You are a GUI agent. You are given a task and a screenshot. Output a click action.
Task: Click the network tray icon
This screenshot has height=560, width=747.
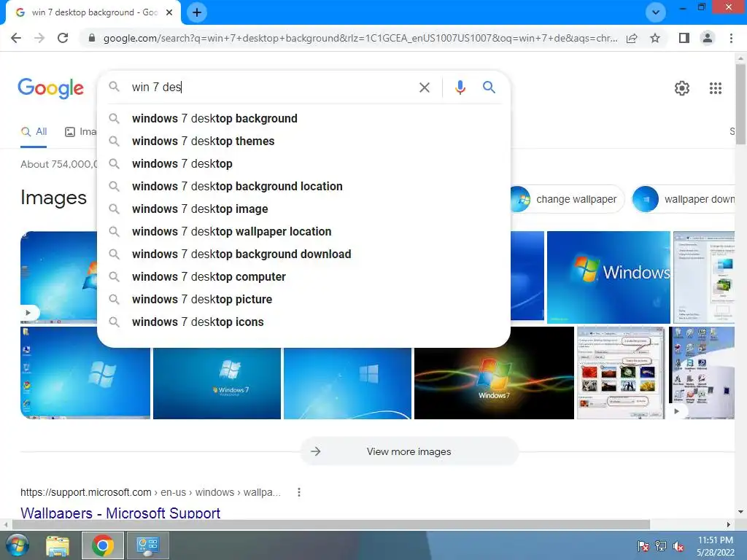[x=661, y=546]
